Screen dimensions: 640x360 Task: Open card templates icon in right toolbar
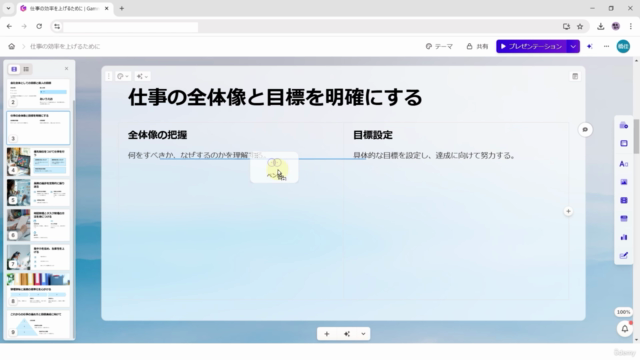(x=623, y=125)
